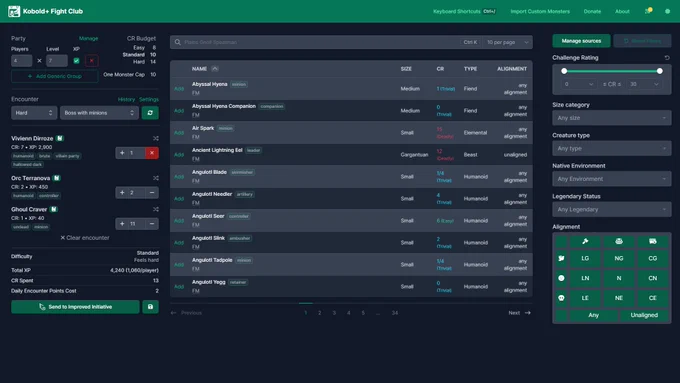Open the Creature type dropdown
Viewport: 680px width, 383px height.
611,148
